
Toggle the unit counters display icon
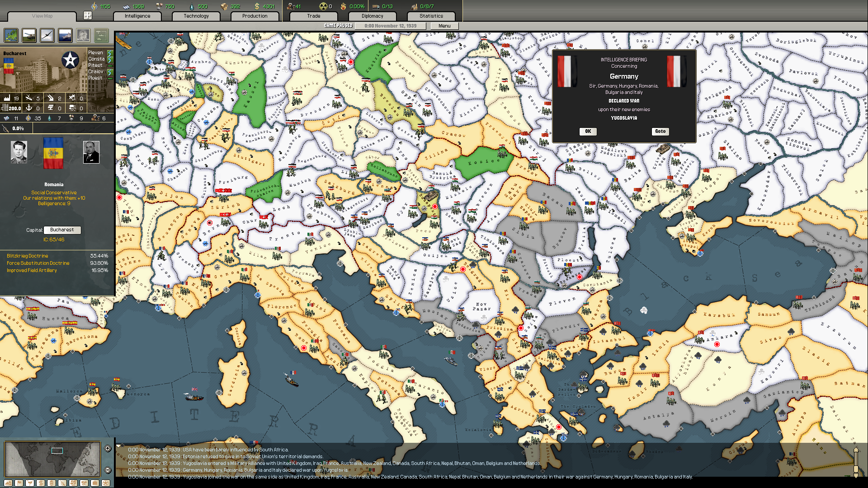(101, 35)
